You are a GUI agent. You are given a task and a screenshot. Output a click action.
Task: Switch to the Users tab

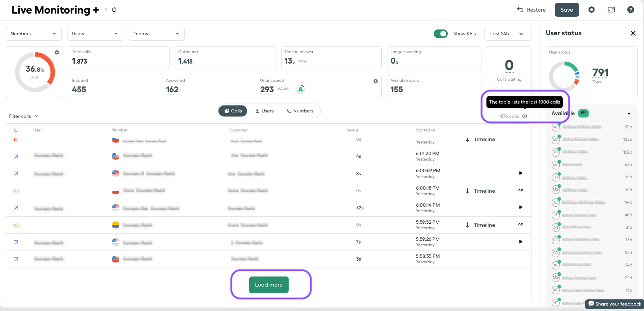point(264,111)
